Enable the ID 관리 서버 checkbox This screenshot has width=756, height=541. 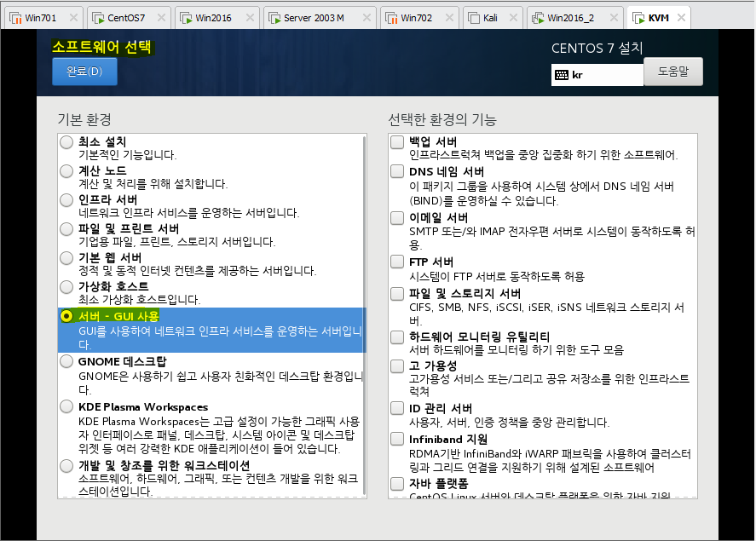(x=397, y=409)
